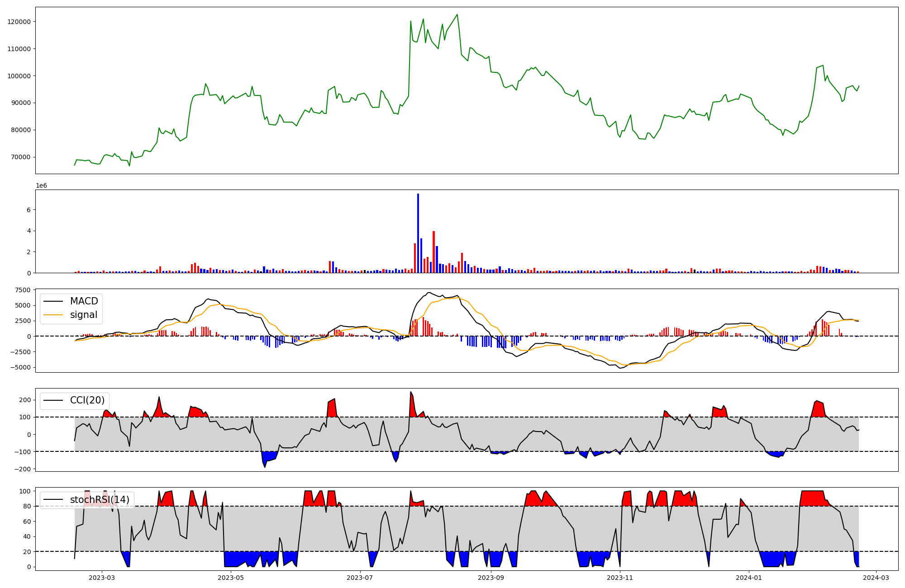Click the 7500 MACD axis label
This screenshot has width=905, height=588.
pos(23,290)
